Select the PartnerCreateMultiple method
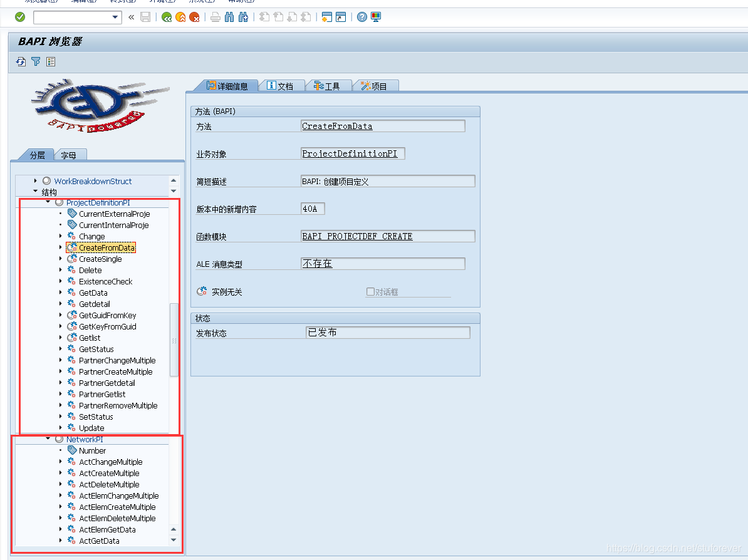Screen dimensions: 748x560 point(116,371)
